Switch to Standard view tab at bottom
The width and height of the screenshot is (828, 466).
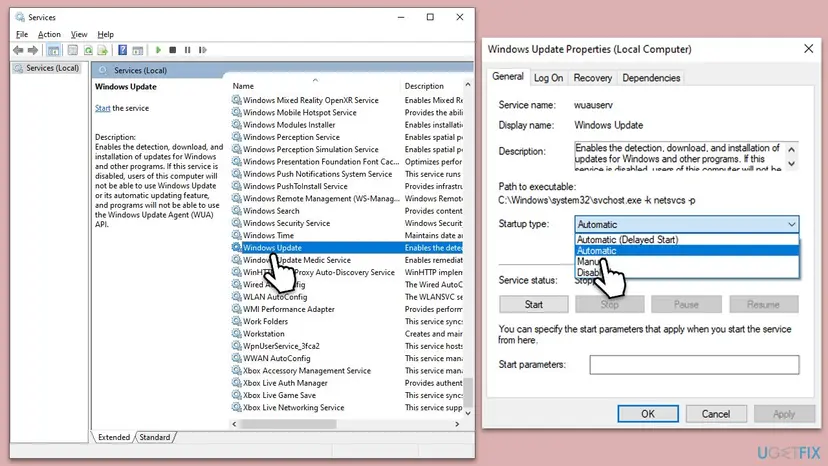point(155,437)
